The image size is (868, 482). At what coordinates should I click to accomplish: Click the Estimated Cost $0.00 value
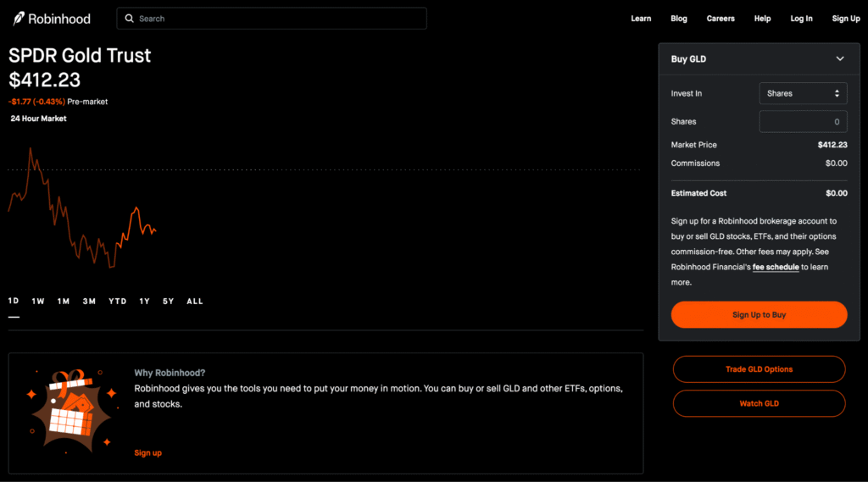pyautogui.click(x=837, y=193)
